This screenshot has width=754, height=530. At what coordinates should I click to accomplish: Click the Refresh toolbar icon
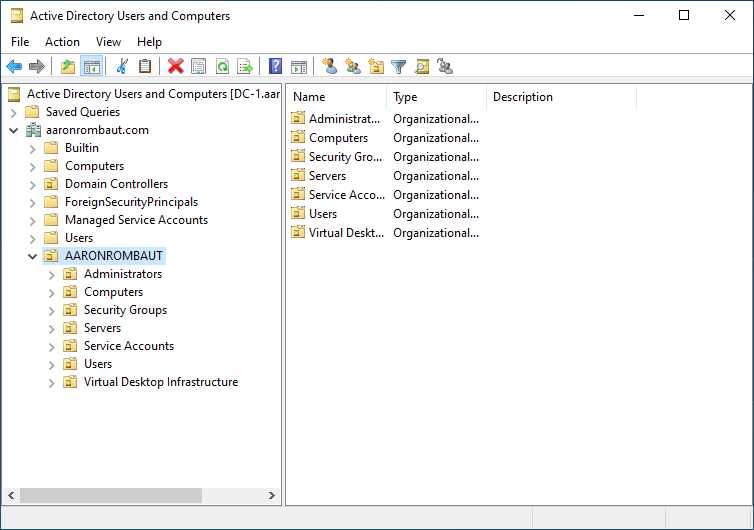coord(222,67)
